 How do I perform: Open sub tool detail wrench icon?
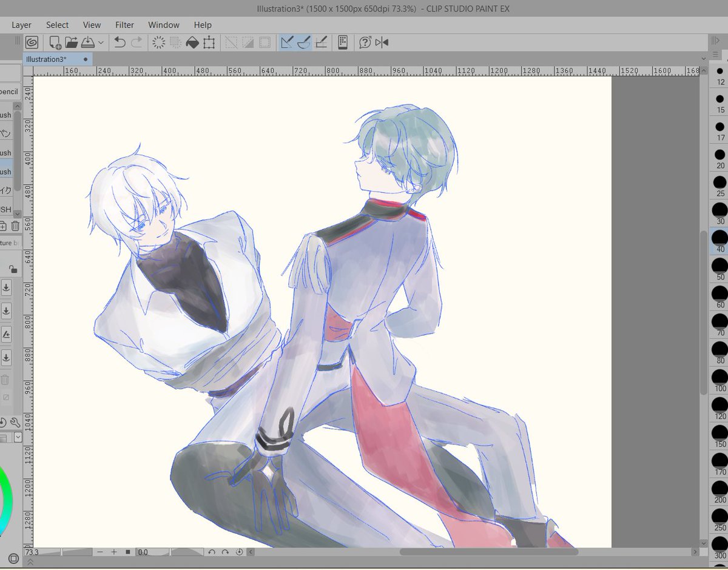tap(15, 423)
